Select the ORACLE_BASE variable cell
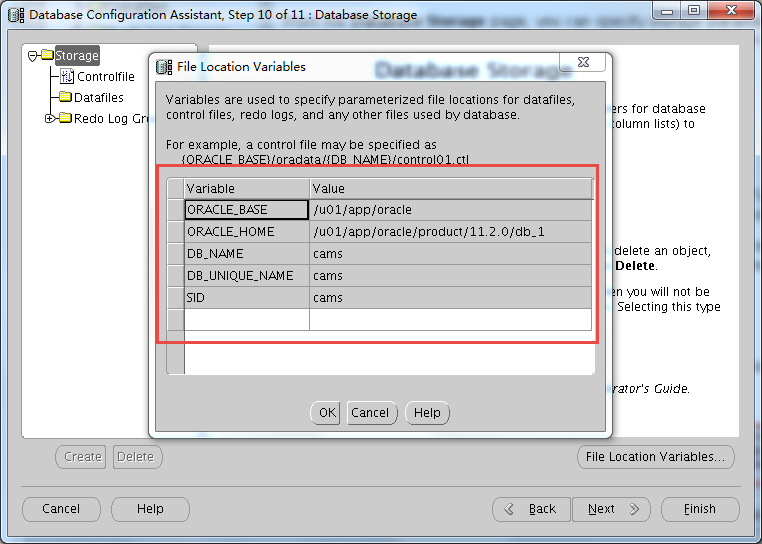 (x=246, y=210)
